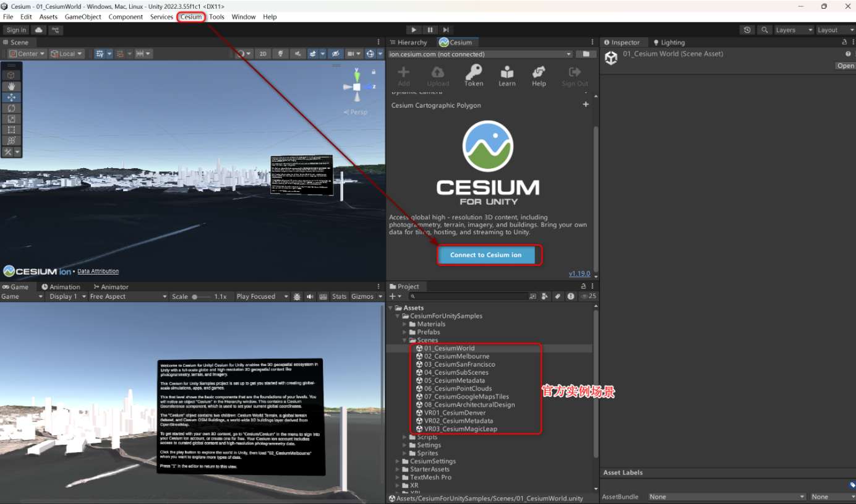
Task: Open the version control icon
Action: click(x=56, y=30)
